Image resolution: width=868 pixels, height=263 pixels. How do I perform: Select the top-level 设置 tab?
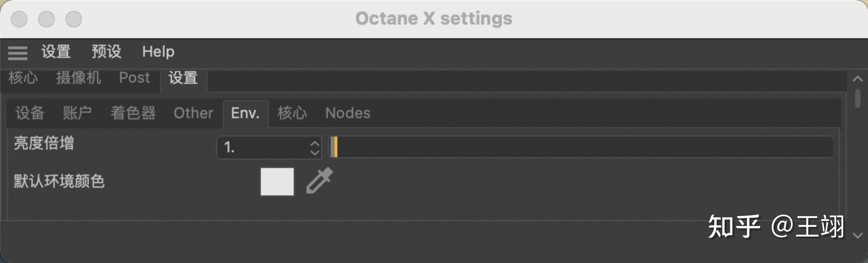tap(183, 78)
